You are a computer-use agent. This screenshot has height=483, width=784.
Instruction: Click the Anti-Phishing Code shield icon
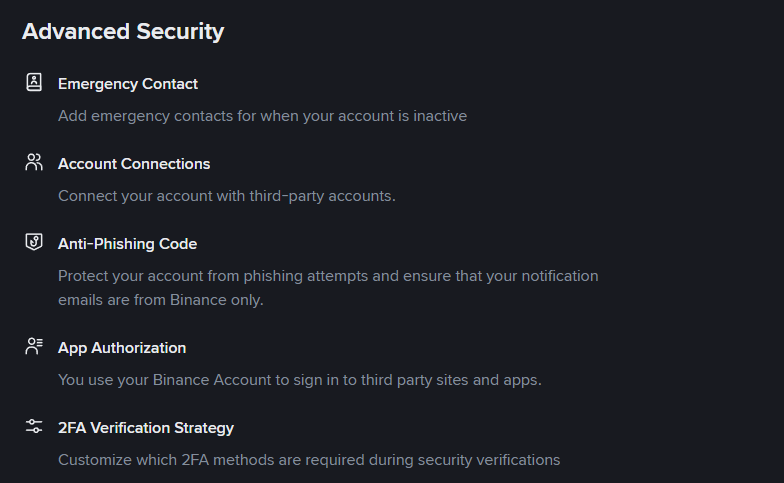pyautogui.click(x=34, y=243)
